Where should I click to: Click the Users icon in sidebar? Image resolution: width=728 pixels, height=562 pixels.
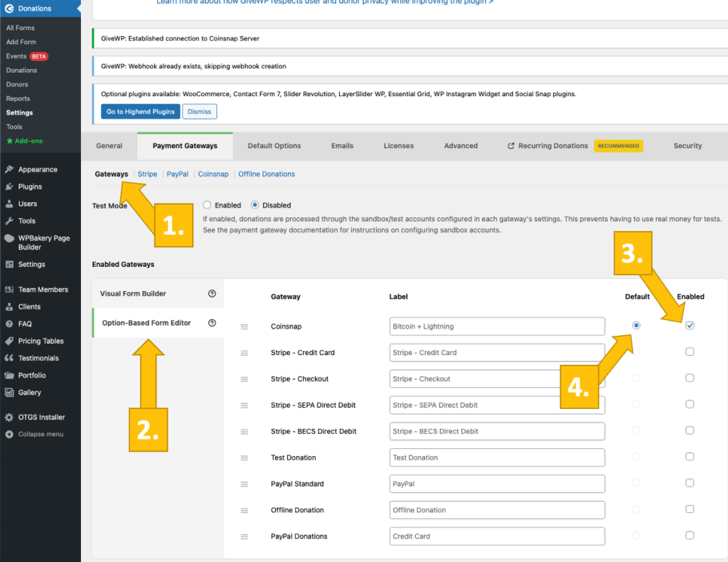tap(9, 204)
